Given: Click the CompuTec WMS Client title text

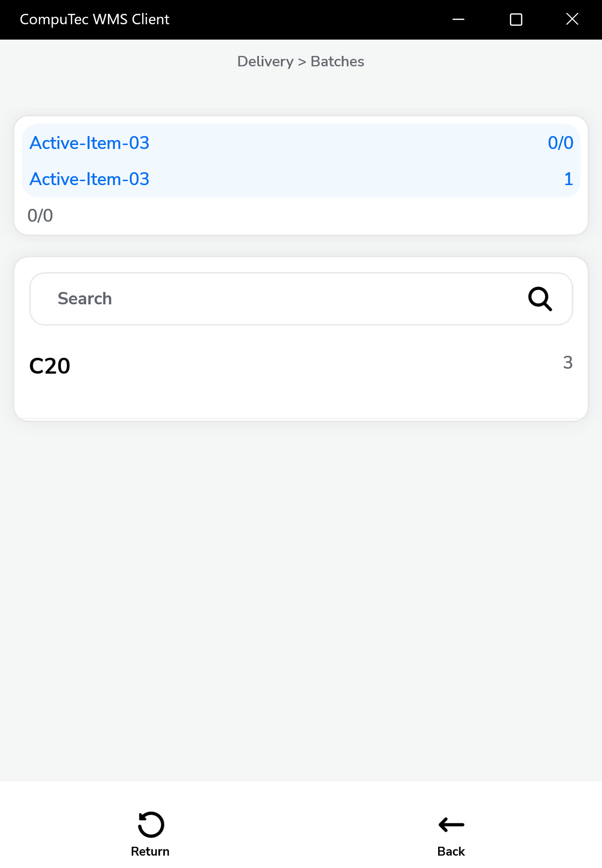Looking at the screenshot, I should click(x=95, y=19).
